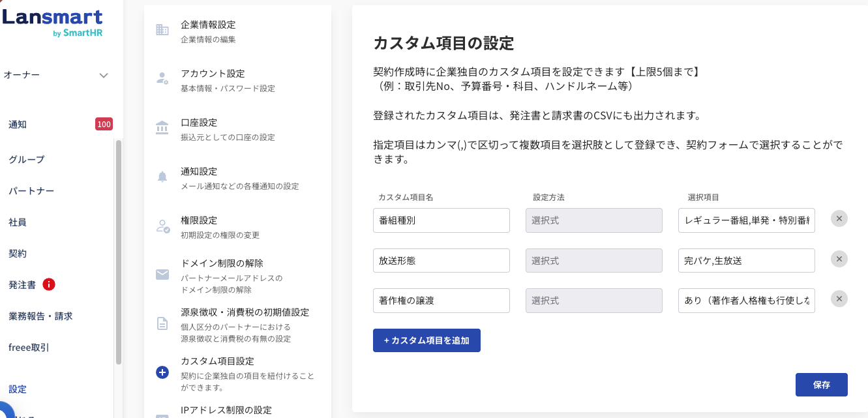Remove the 著作権の譲渡 custom item row

pyautogui.click(x=839, y=299)
